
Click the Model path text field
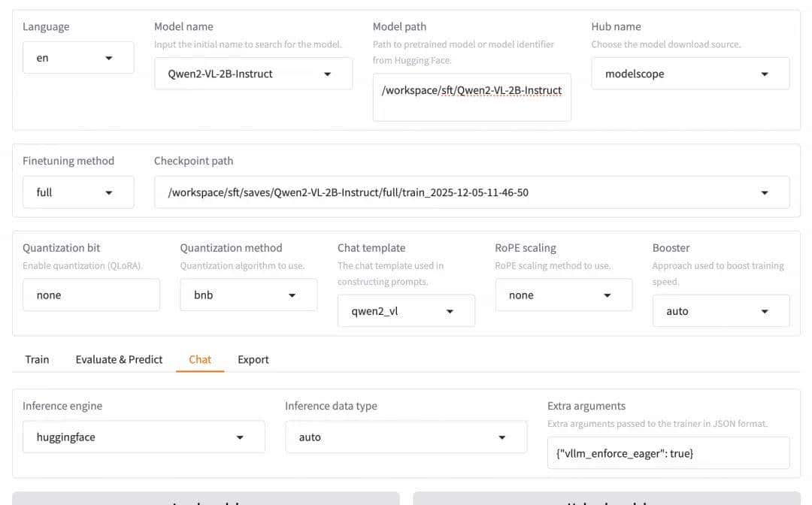[471, 97]
